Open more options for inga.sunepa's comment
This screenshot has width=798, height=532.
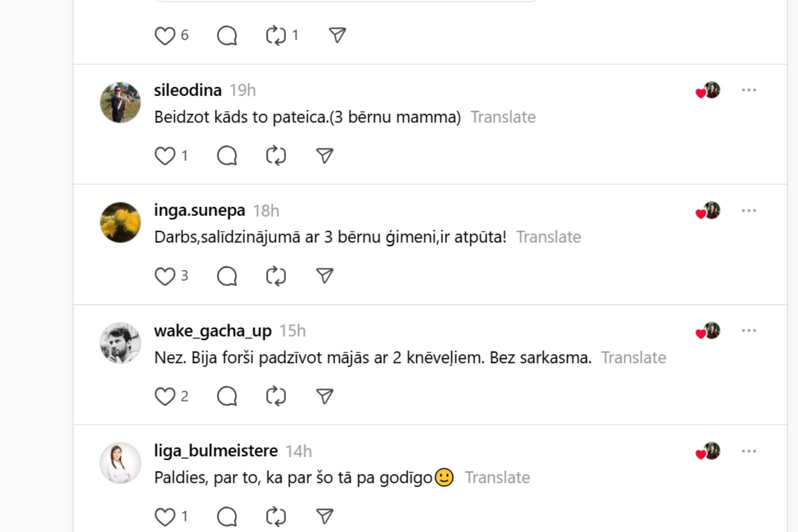point(749,211)
